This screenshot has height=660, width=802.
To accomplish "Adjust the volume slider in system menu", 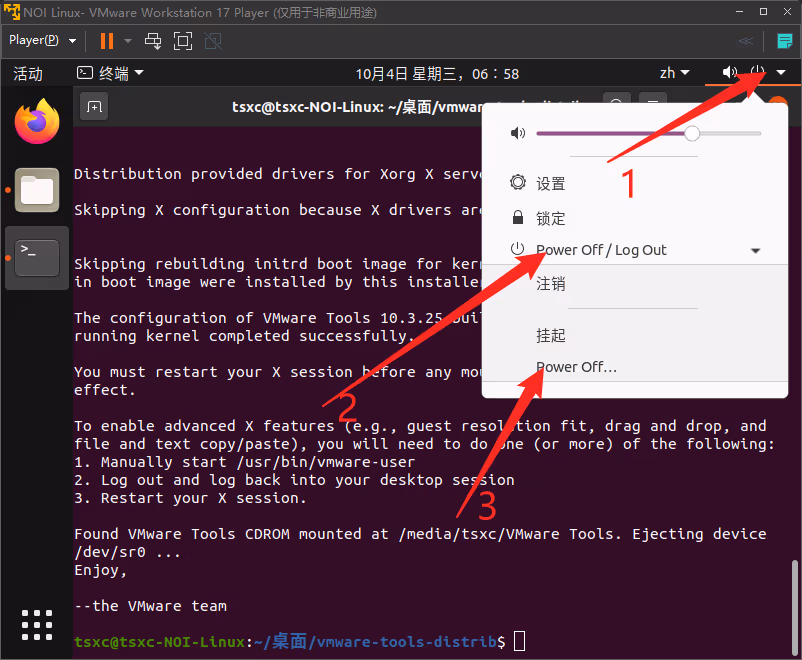I will pyautogui.click(x=692, y=133).
